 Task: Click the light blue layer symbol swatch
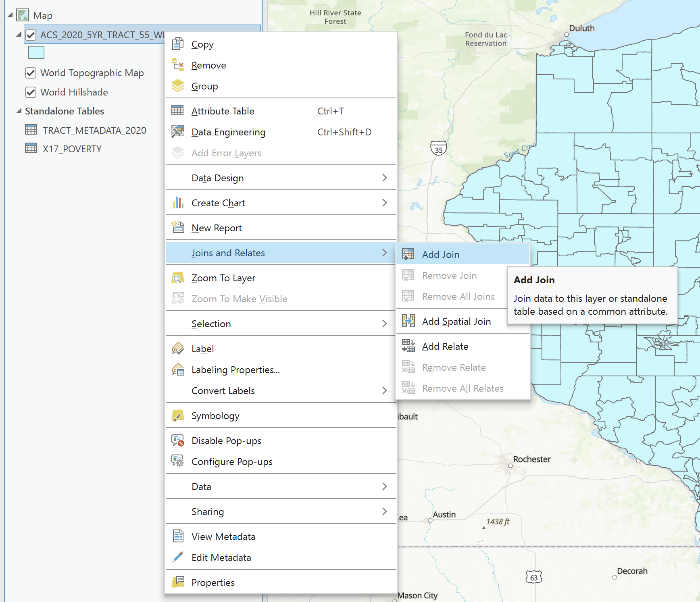tap(36, 52)
